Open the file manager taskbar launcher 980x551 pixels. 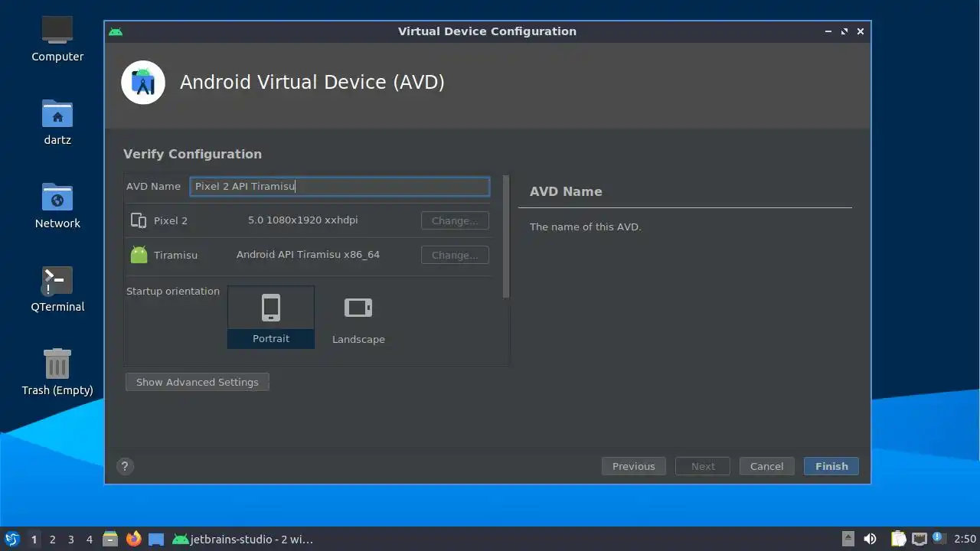(x=110, y=540)
